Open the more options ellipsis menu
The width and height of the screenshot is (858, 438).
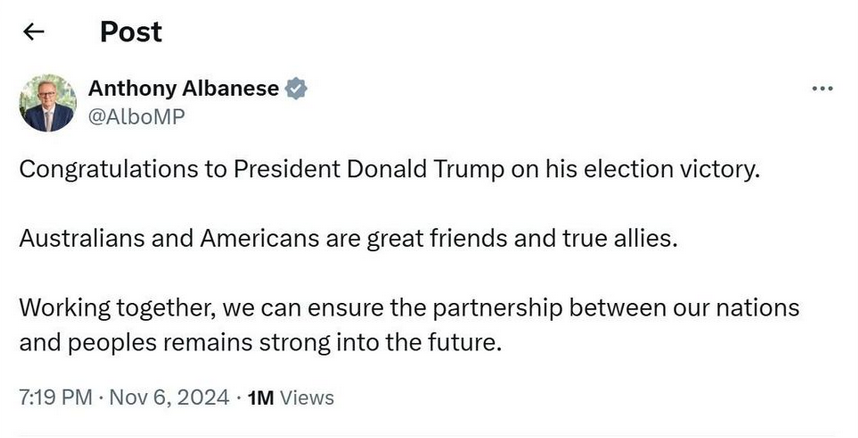(x=822, y=88)
